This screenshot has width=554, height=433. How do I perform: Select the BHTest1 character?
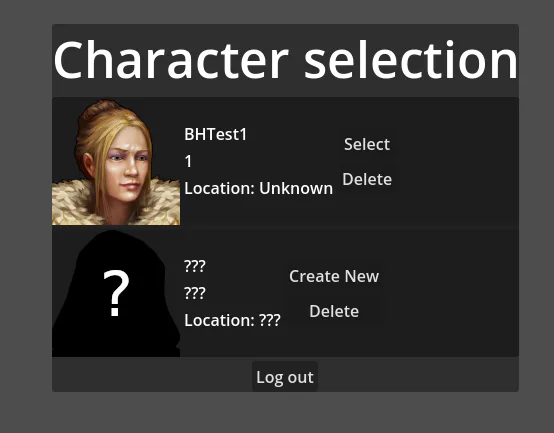pyautogui.click(x=367, y=144)
